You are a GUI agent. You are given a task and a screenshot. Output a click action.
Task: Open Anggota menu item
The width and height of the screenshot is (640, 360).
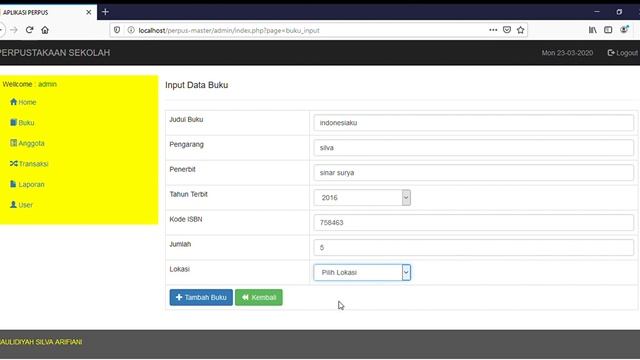(x=27, y=143)
